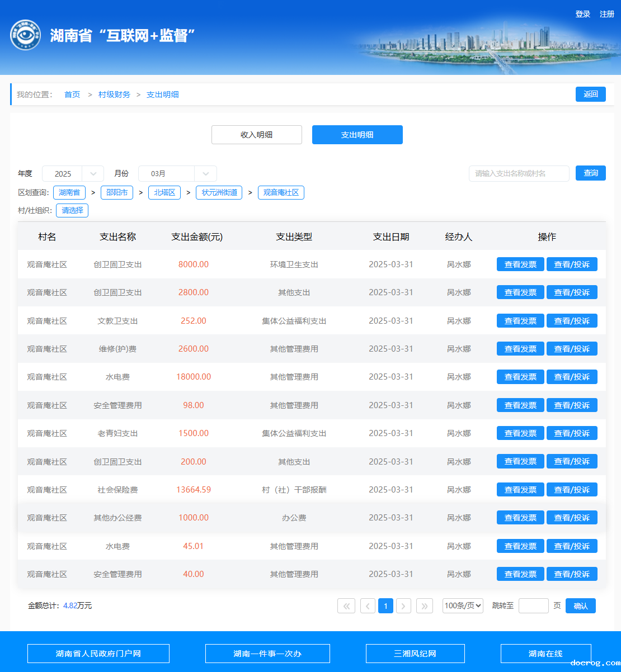Open the 年度 2025 year dropdown
621x672 pixels.
click(73, 174)
